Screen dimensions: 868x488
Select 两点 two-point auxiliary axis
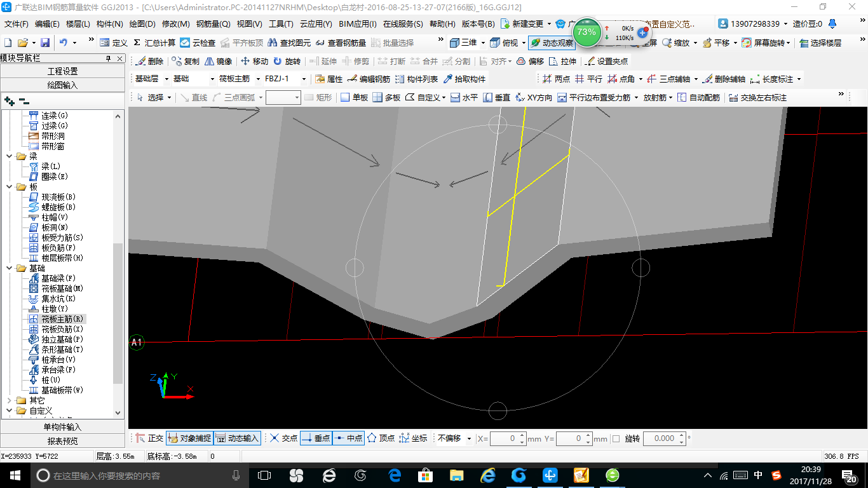(557, 79)
